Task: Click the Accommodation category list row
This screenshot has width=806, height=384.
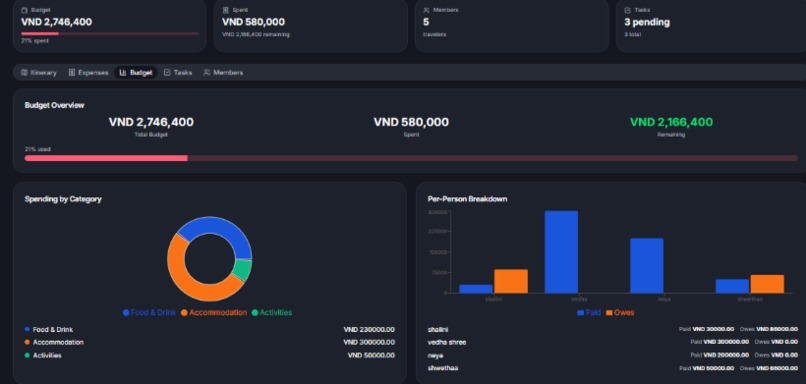Action: tap(210, 342)
